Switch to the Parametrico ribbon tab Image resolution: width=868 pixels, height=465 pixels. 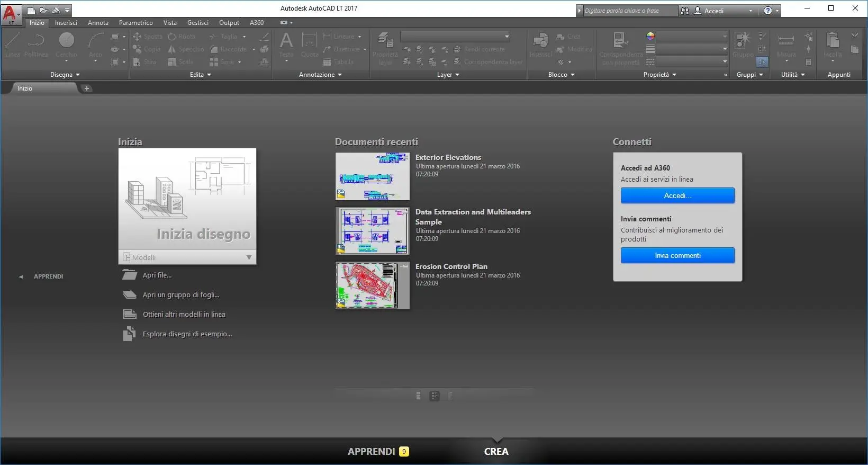pyautogui.click(x=136, y=23)
